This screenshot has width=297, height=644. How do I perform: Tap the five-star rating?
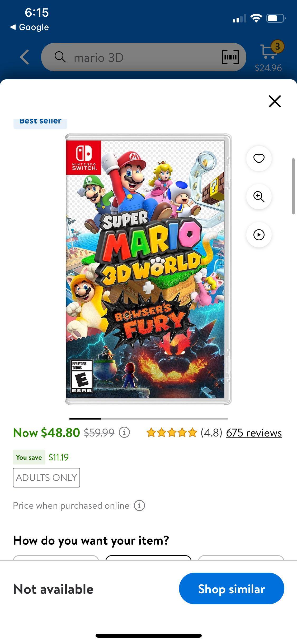pos(172,433)
